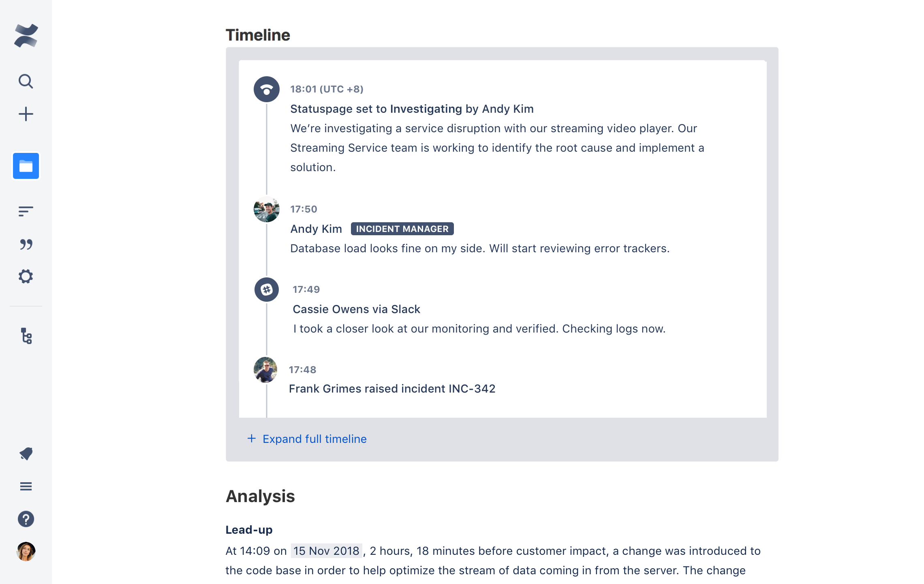The image size is (924, 584).
Task: Click the plus sign beside Expand full timeline
Action: [x=252, y=438]
